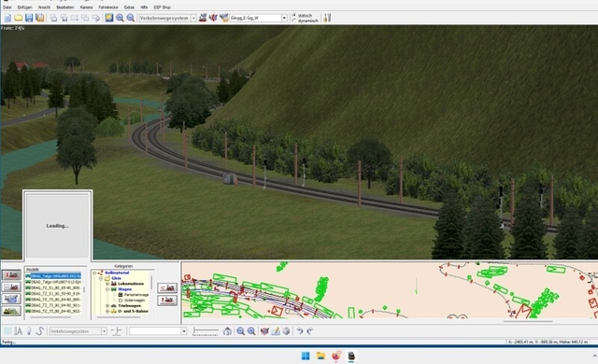Create a new layout file icon
Screen dimensions: 598x364
coord(7,18)
